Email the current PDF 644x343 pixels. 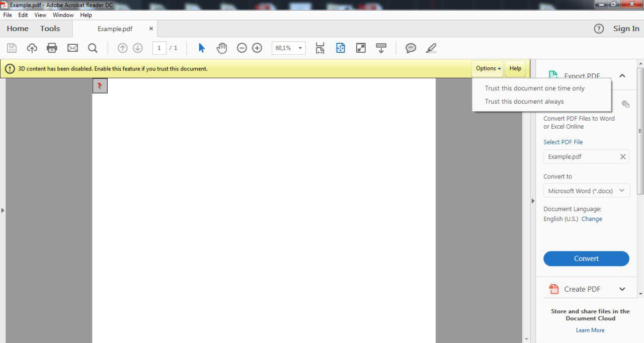(x=72, y=48)
